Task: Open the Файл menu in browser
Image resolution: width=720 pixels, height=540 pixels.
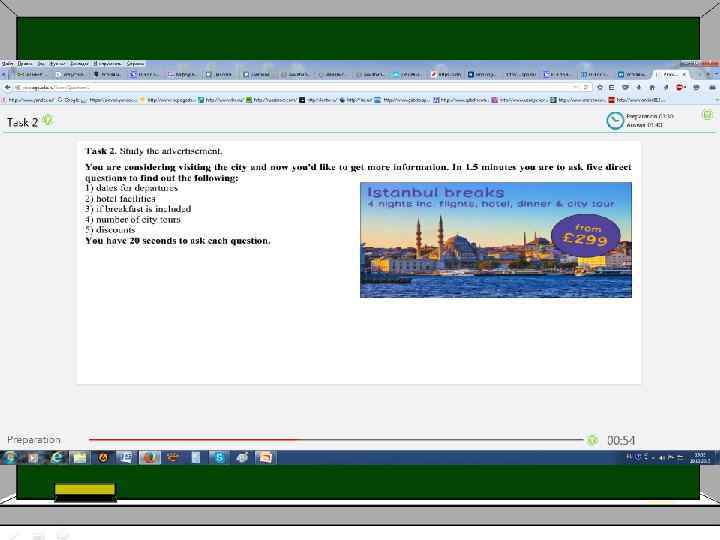Action: point(8,64)
